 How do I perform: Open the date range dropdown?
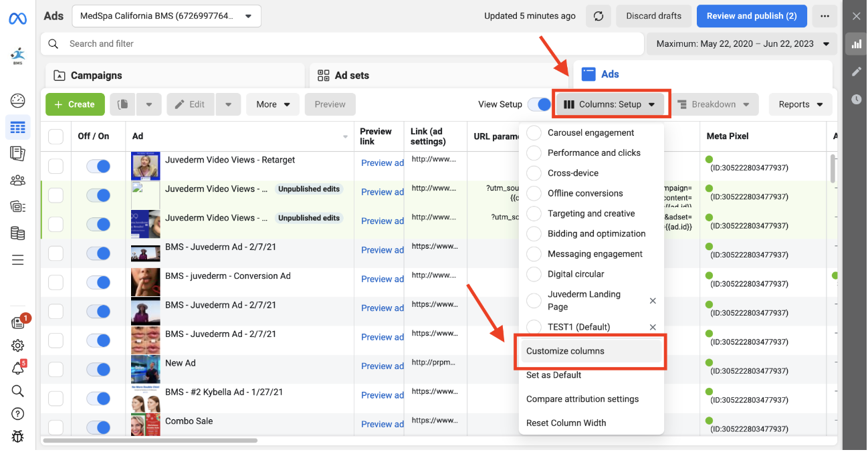coord(742,44)
